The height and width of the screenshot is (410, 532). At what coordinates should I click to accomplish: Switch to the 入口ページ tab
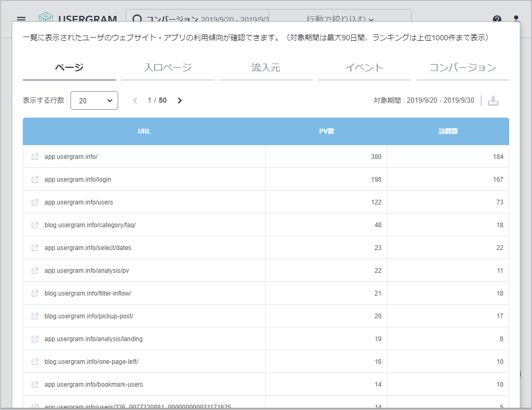coord(167,68)
